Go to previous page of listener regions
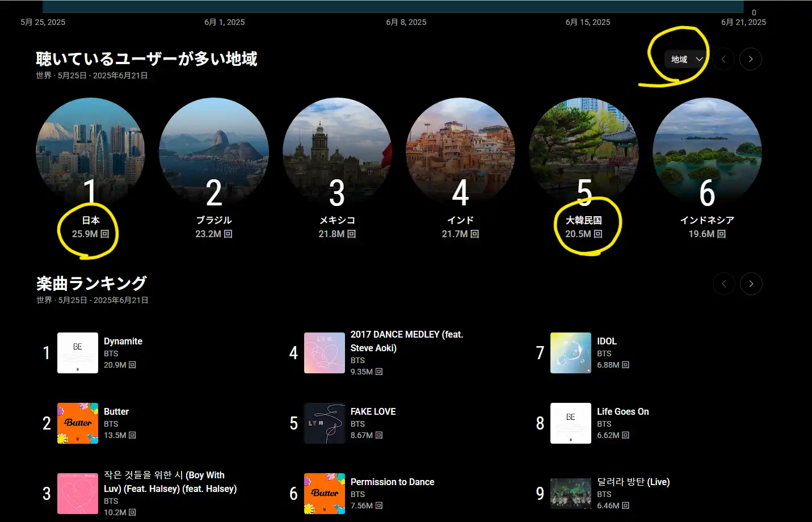 [x=723, y=59]
